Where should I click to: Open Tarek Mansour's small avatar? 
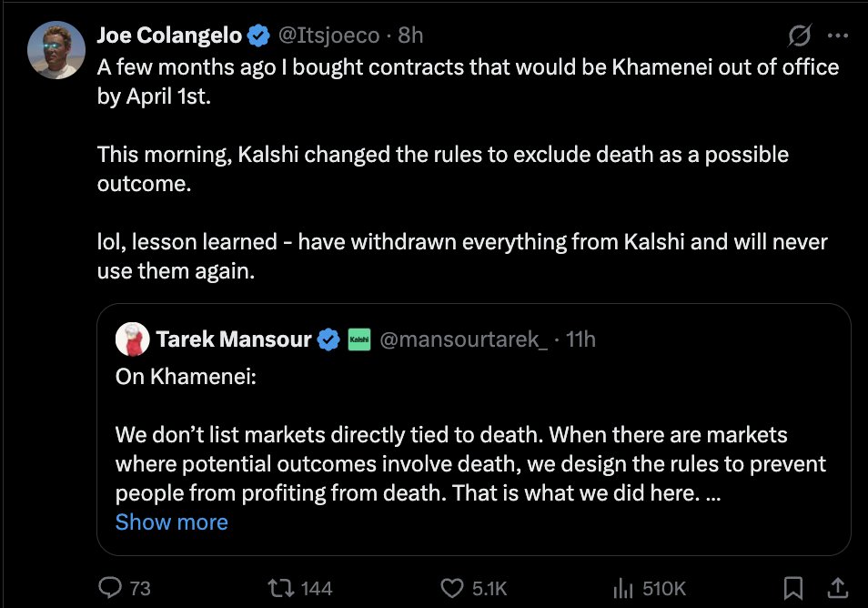pos(132,339)
